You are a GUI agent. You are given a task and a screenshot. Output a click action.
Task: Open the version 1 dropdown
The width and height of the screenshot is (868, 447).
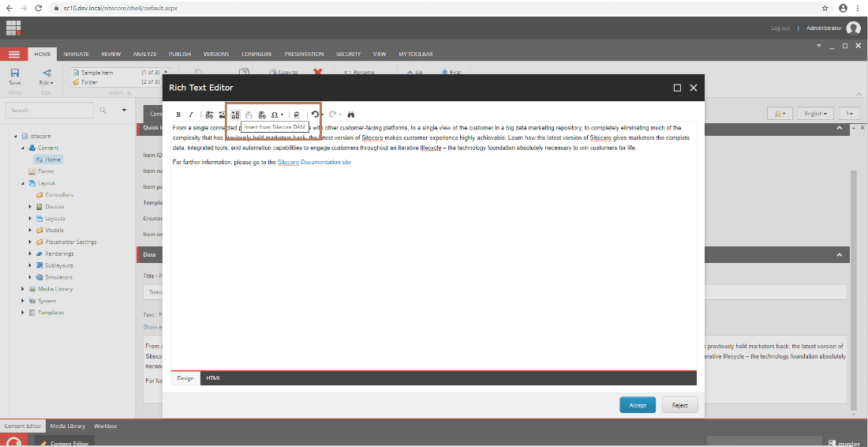[849, 113]
